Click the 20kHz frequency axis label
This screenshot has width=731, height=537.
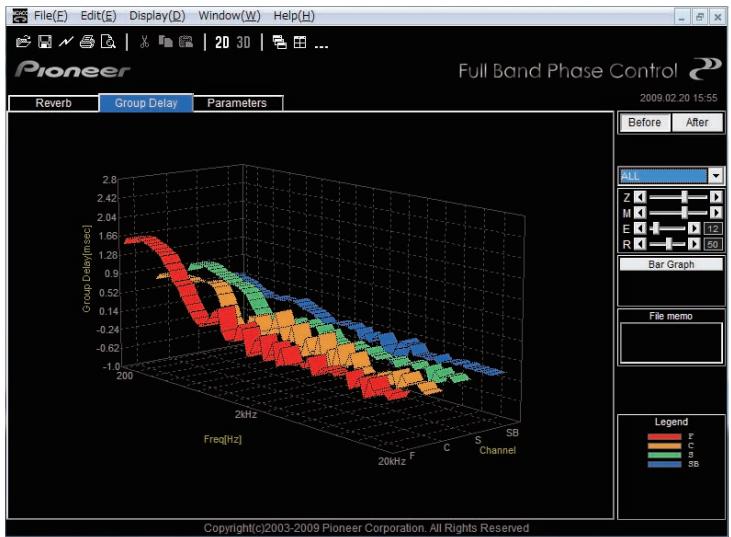pyautogui.click(x=392, y=461)
